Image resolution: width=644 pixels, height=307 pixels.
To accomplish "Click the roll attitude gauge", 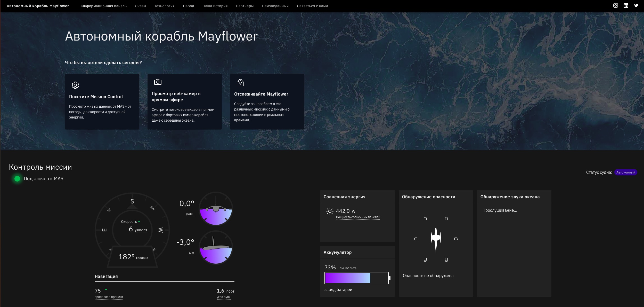I will pos(216,209).
